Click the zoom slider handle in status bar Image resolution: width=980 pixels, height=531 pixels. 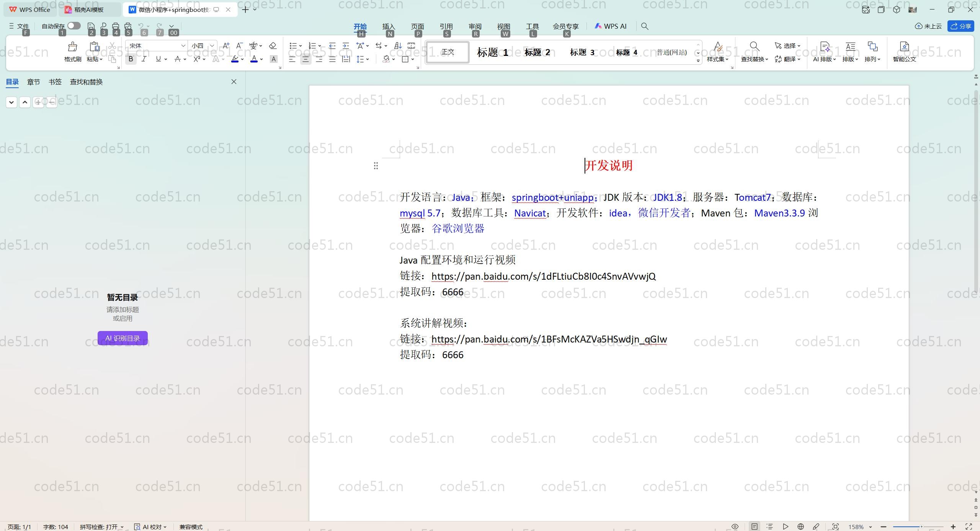tap(921, 527)
